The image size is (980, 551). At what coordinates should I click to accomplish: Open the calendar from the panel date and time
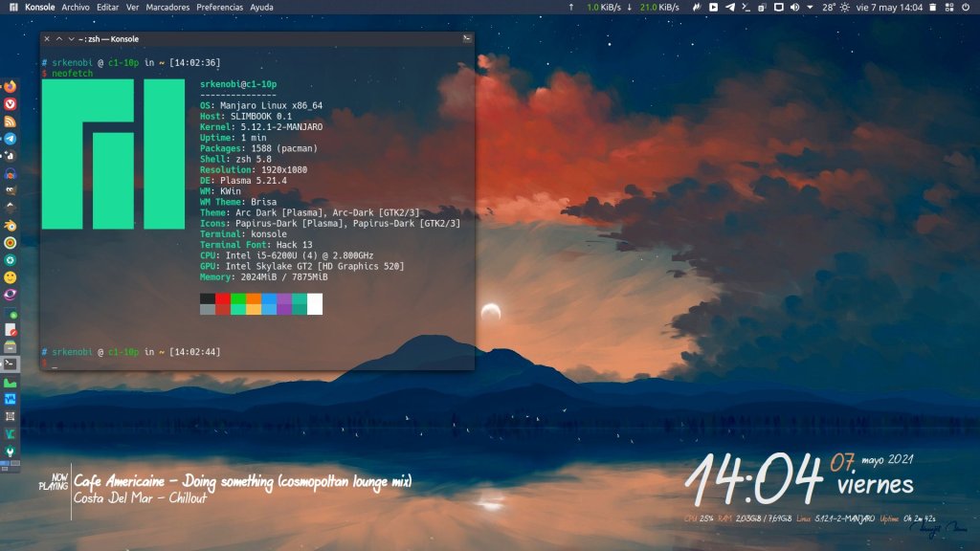click(889, 7)
